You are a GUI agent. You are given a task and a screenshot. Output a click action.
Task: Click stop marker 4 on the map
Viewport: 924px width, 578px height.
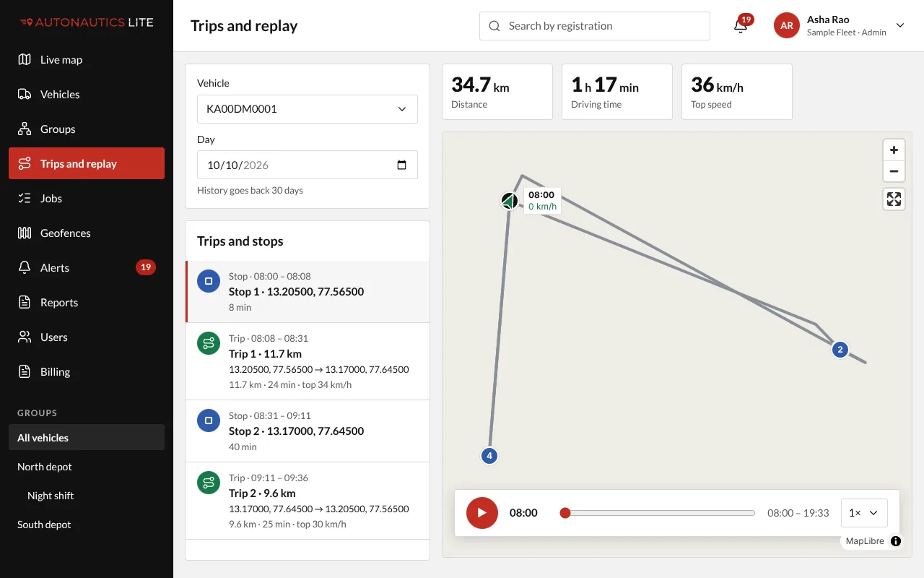pyautogui.click(x=489, y=456)
